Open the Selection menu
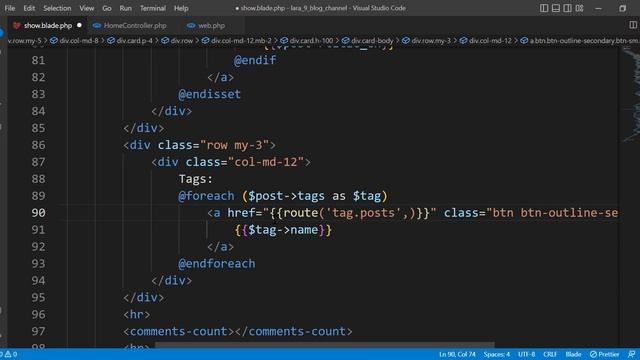 (57, 8)
